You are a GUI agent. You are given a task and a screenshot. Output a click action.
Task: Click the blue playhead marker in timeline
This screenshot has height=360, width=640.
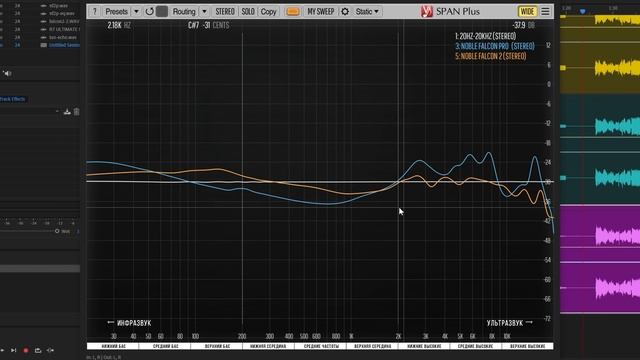(x=583, y=11)
